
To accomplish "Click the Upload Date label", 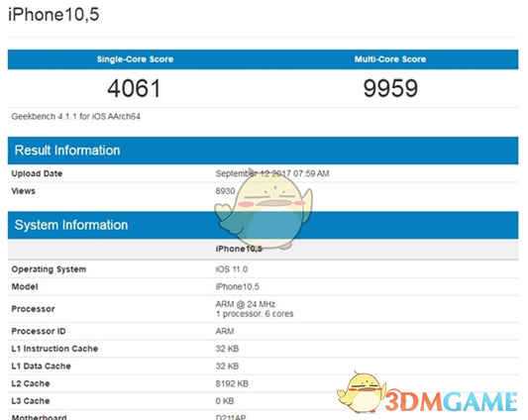I will [x=37, y=173].
